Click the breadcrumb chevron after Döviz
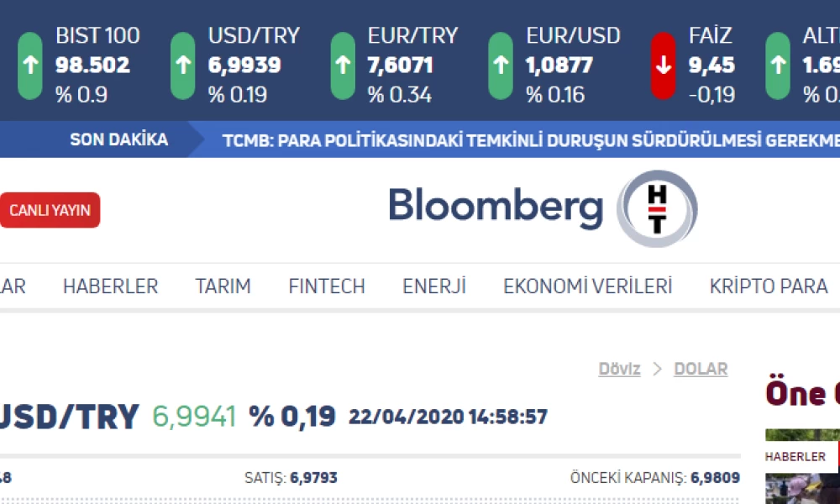This screenshot has width=840, height=504. pyautogui.click(x=657, y=369)
